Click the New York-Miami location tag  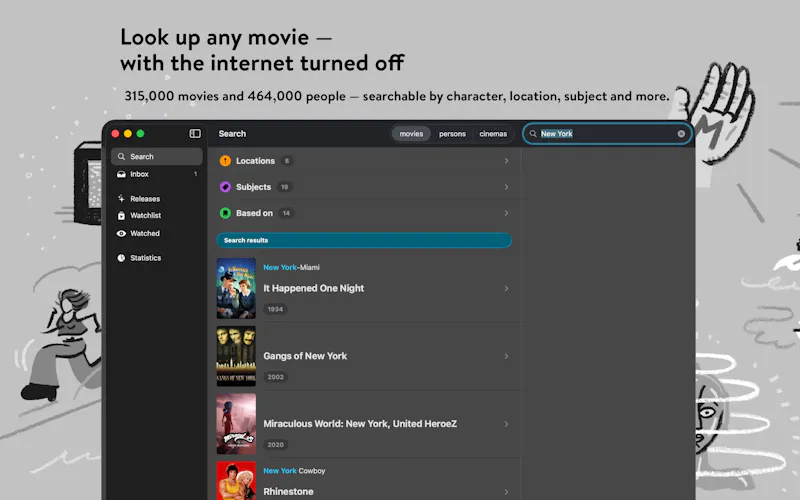291,267
